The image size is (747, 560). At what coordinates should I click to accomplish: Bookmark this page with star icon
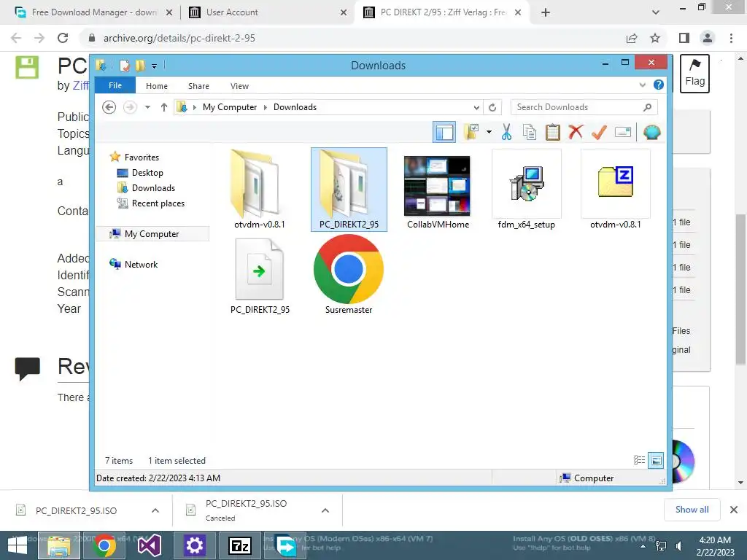pyautogui.click(x=655, y=38)
